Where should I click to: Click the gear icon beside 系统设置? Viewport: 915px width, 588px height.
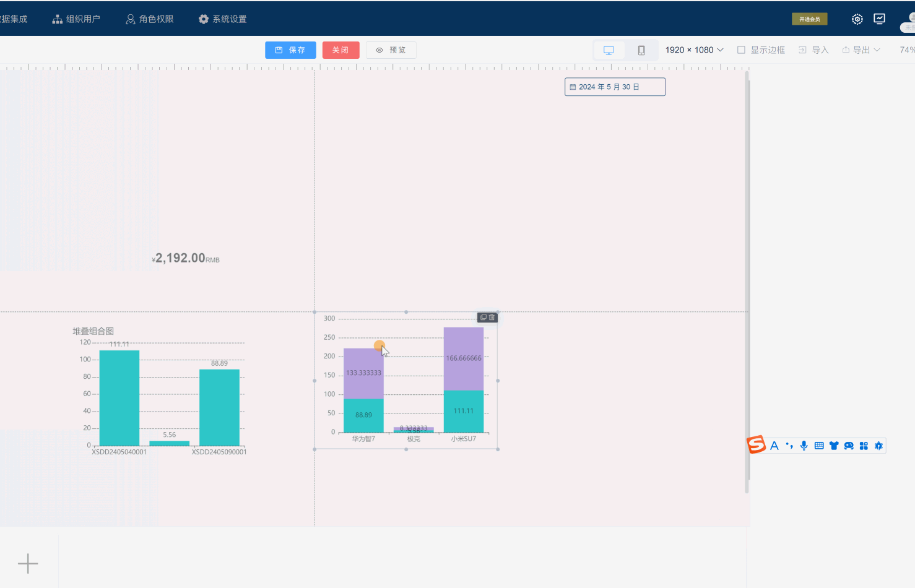[x=204, y=19]
